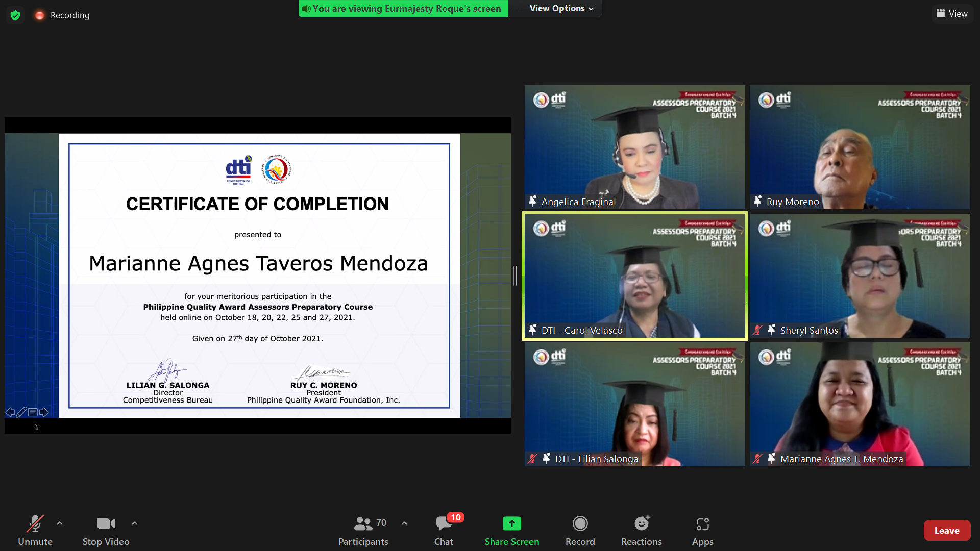Expand audio settings caret next to Unmute
980x551 pixels.
tap(60, 523)
